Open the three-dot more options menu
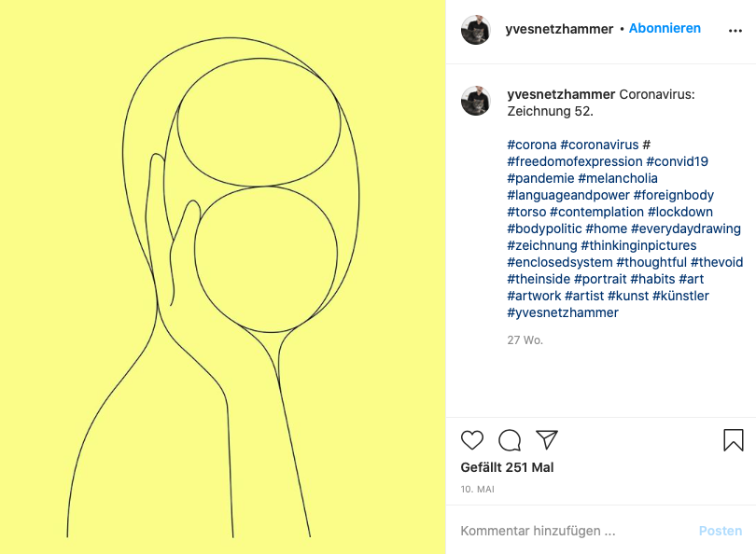The width and height of the screenshot is (756, 554). [x=735, y=30]
